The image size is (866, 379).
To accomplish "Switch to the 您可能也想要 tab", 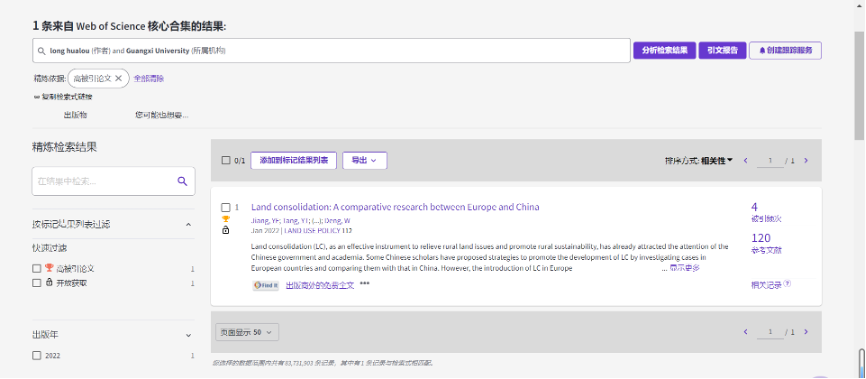I will (x=162, y=115).
